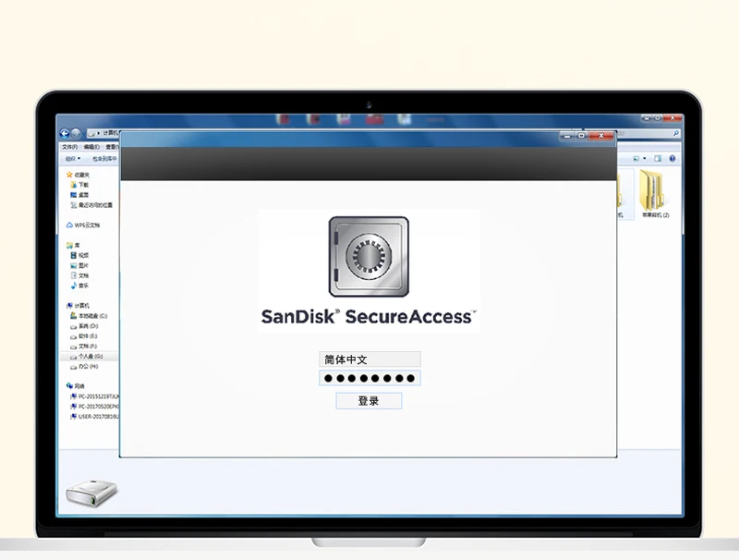Select 文档 (F:) drive in sidebar
The width and height of the screenshot is (739, 560).
click(x=84, y=346)
